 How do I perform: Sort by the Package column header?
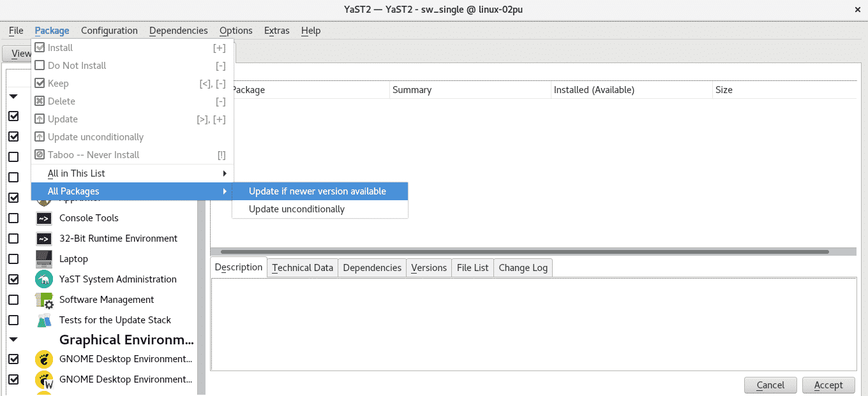pos(311,90)
